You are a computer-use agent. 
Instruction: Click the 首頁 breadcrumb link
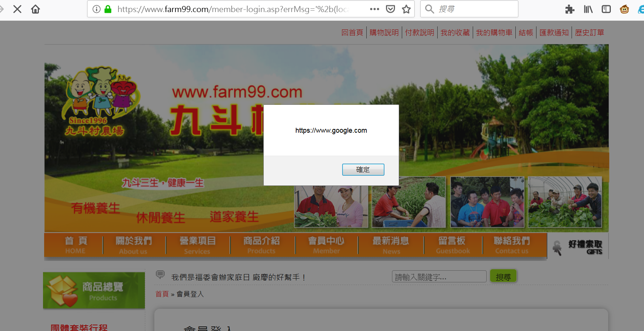[162, 294]
